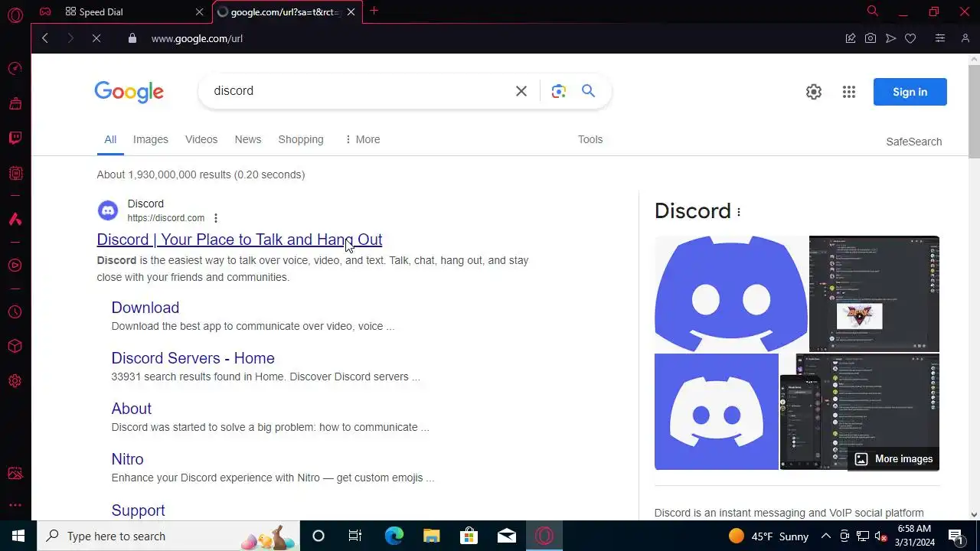The width and height of the screenshot is (980, 551).
Task: Close the google.com/url tab
Action: point(351,11)
